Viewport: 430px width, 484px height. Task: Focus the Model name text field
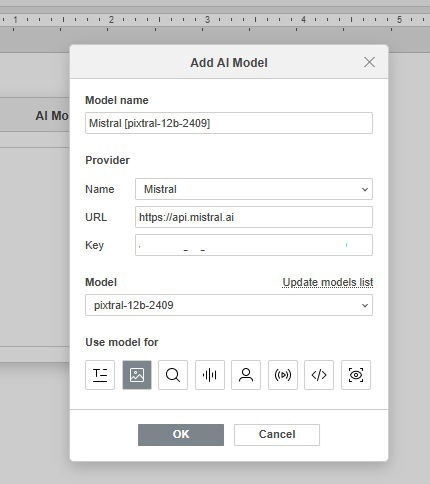(229, 123)
